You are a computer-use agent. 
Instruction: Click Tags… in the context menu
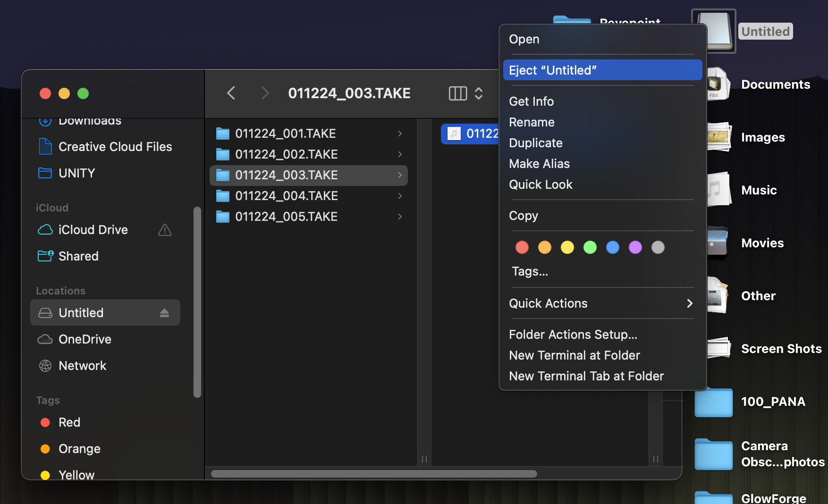pyautogui.click(x=530, y=271)
